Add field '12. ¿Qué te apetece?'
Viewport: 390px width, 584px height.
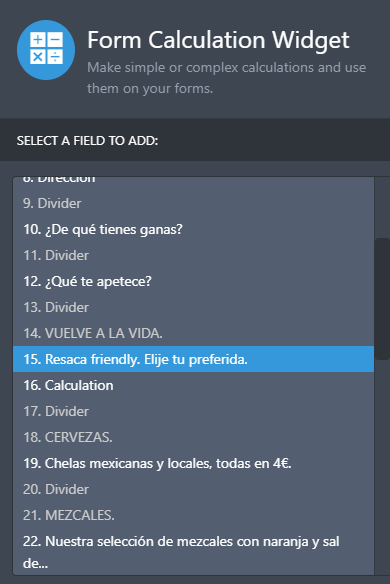coord(193,282)
